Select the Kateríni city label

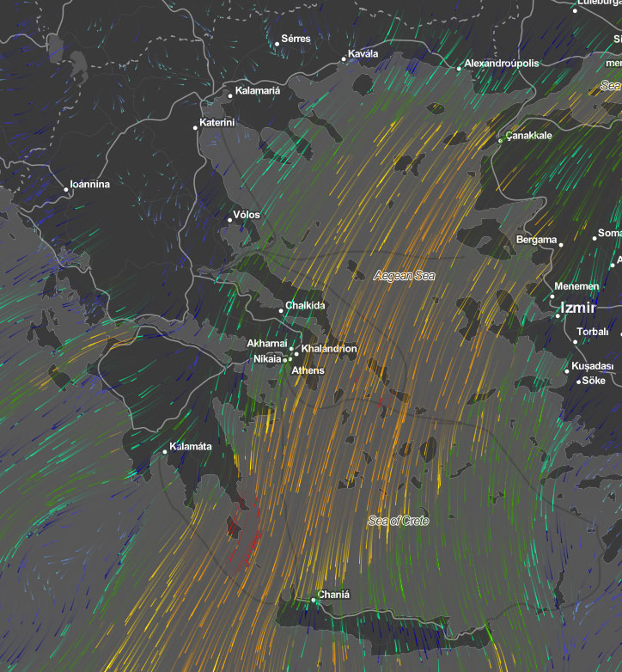tap(217, 123)
